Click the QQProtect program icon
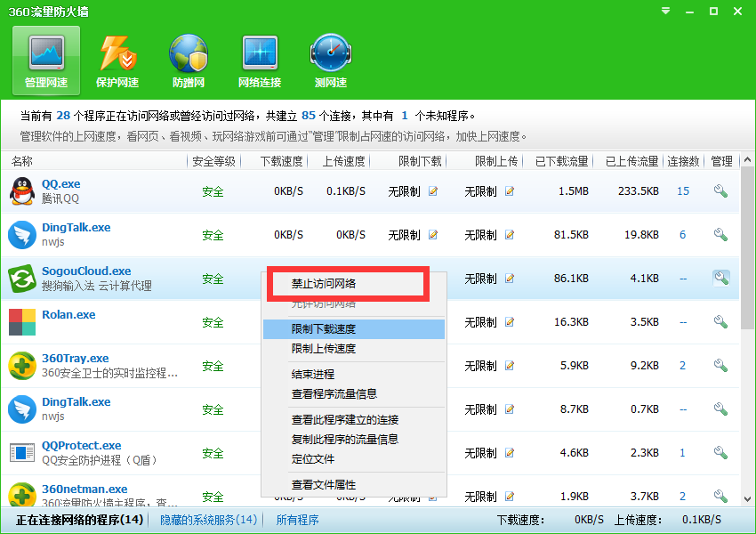Viewport: 756px width, 534px height. tap(22, 452)
